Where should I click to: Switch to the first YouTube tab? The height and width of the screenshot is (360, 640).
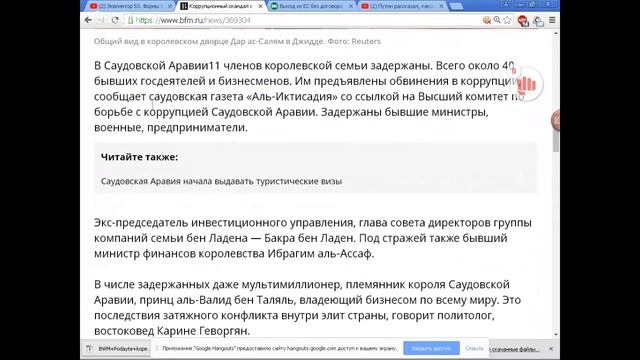click(131, 6)
